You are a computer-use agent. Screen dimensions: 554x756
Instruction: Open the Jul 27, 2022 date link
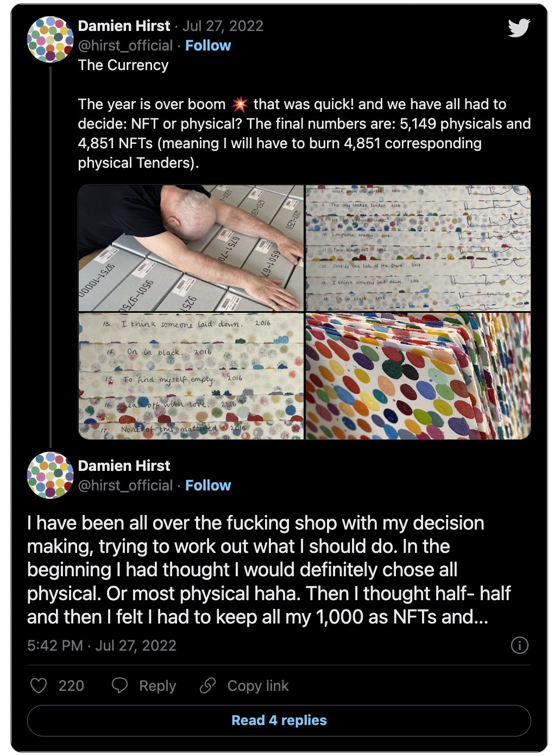[x=223, y=26]
